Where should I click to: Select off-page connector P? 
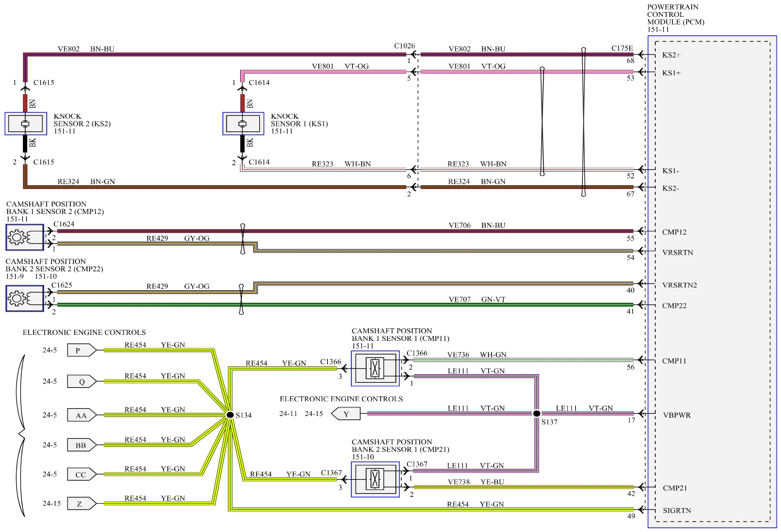point(82,350)
